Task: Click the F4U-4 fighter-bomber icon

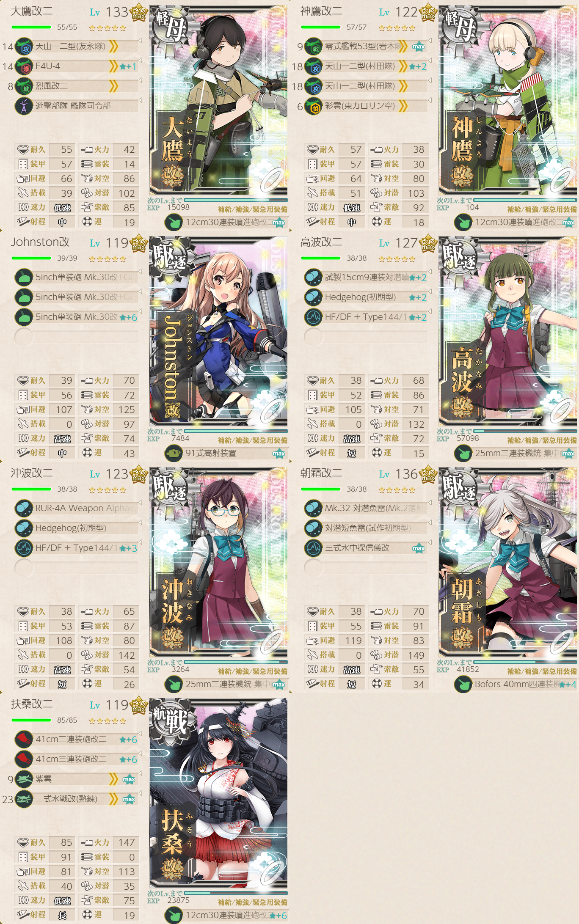Action: click(x=24, y=66)
